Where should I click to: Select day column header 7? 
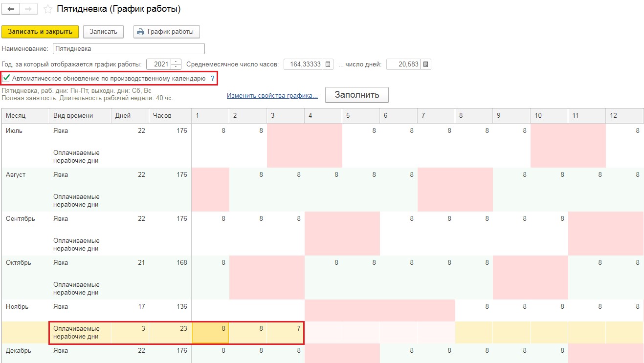436,116
